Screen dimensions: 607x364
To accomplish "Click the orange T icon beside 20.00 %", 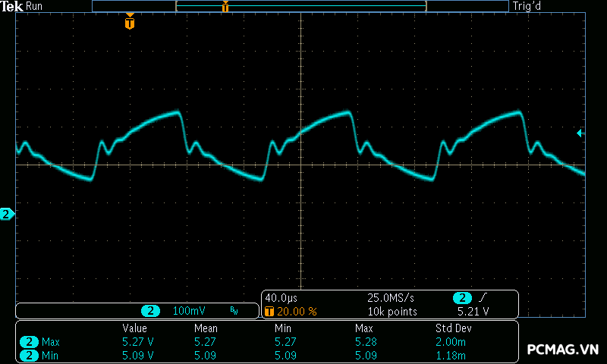I will click(269, 312).
